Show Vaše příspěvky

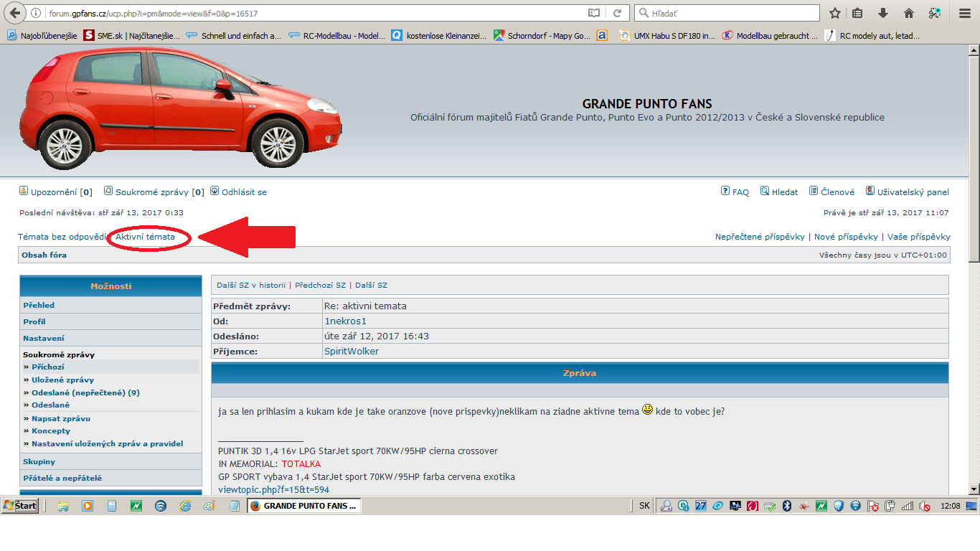point(919,237)
